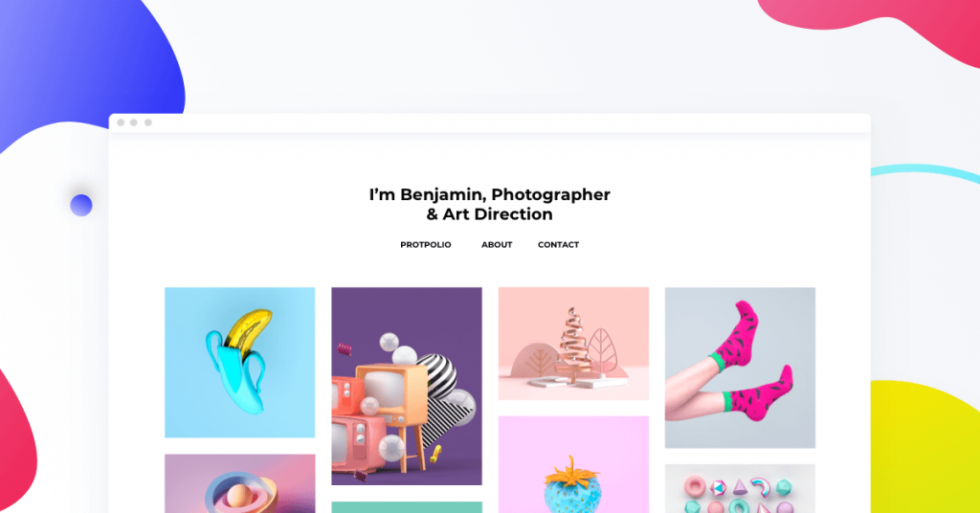
Task: Open the teal thumbnail below TVs
Action: coord(406,507)
